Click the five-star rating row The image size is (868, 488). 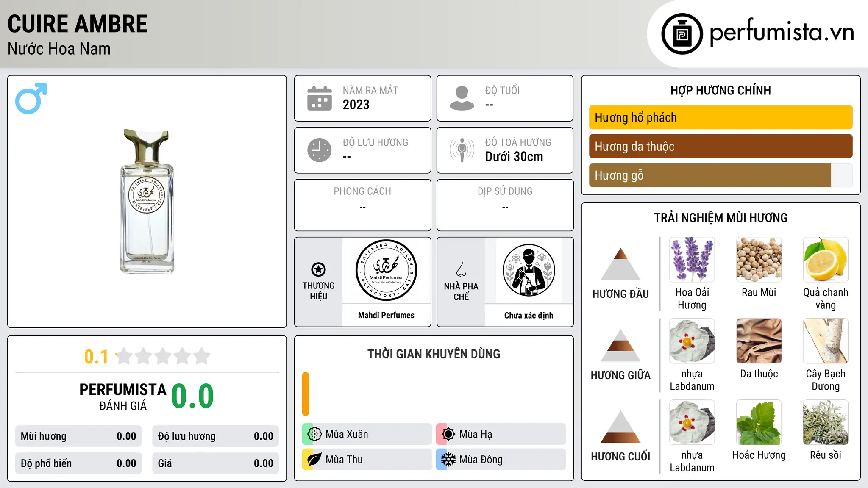click(x=163, y=356)
